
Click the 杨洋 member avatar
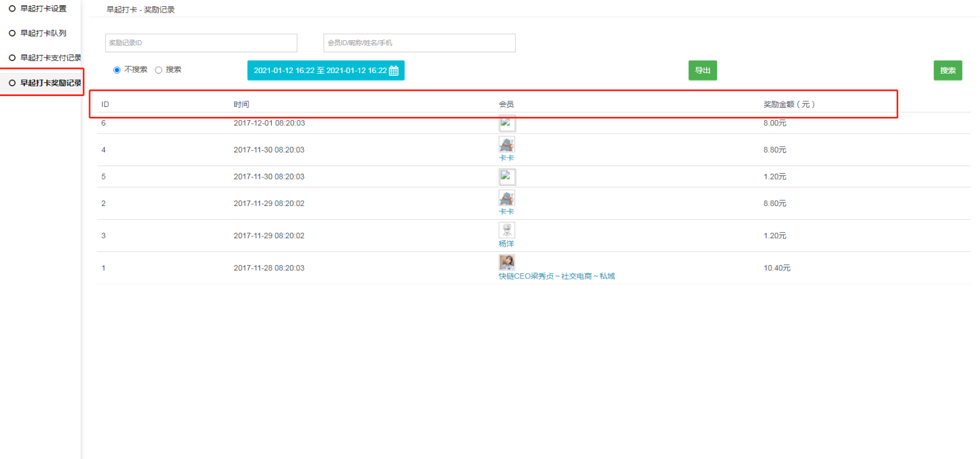(507, 230)
